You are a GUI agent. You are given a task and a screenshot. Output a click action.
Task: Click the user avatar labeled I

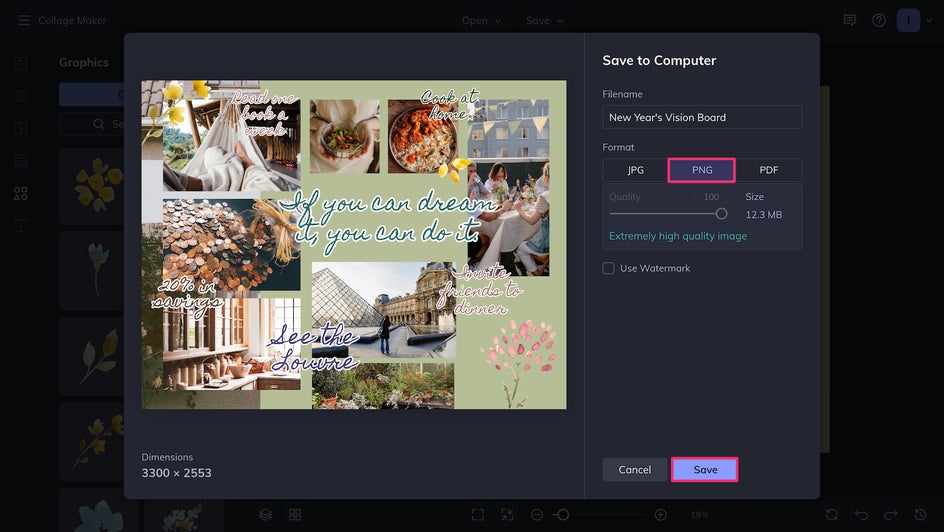908,20
